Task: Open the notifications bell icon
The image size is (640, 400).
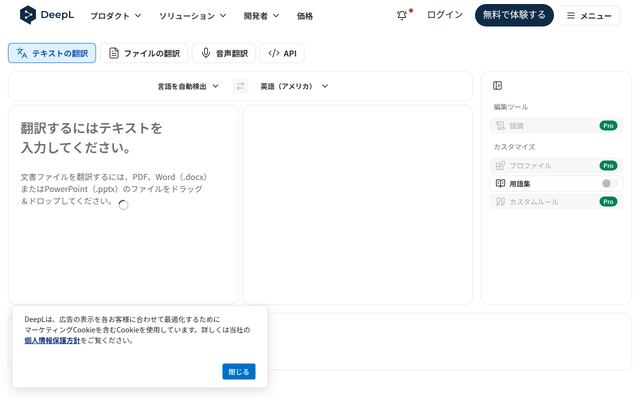Action: point(402,16)
